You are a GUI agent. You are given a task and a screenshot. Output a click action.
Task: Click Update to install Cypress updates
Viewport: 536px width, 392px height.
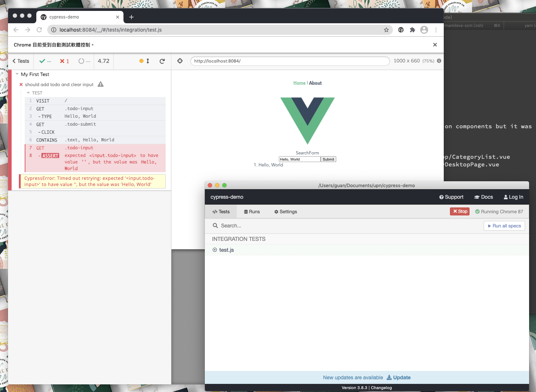(x=398, y=377)
